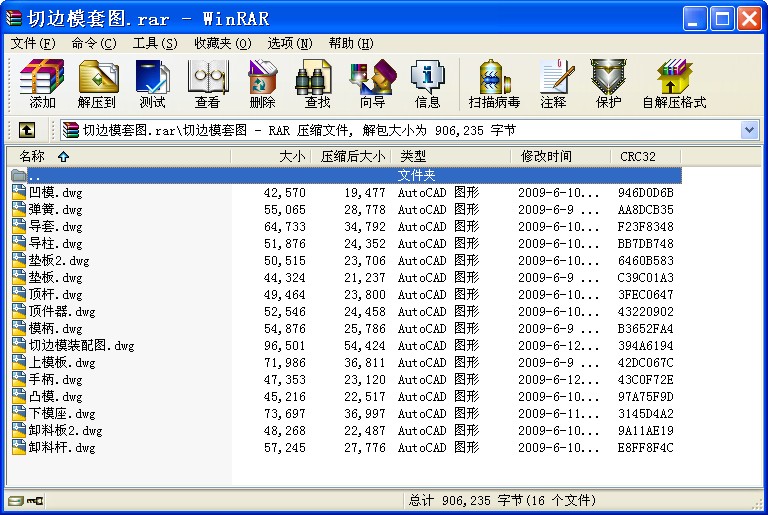Click the window resize grip corner
The height and width of the screenshot is (515, 768).
[x=758, y=503]
